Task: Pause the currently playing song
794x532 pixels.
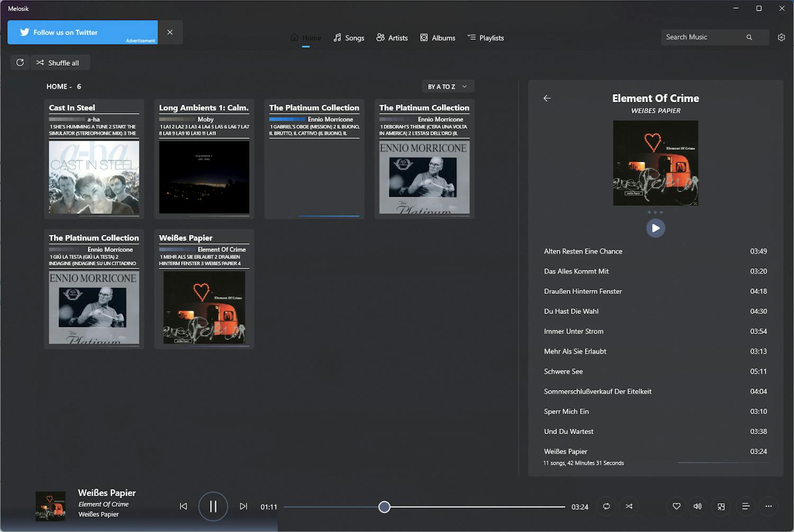Action: 213,507
